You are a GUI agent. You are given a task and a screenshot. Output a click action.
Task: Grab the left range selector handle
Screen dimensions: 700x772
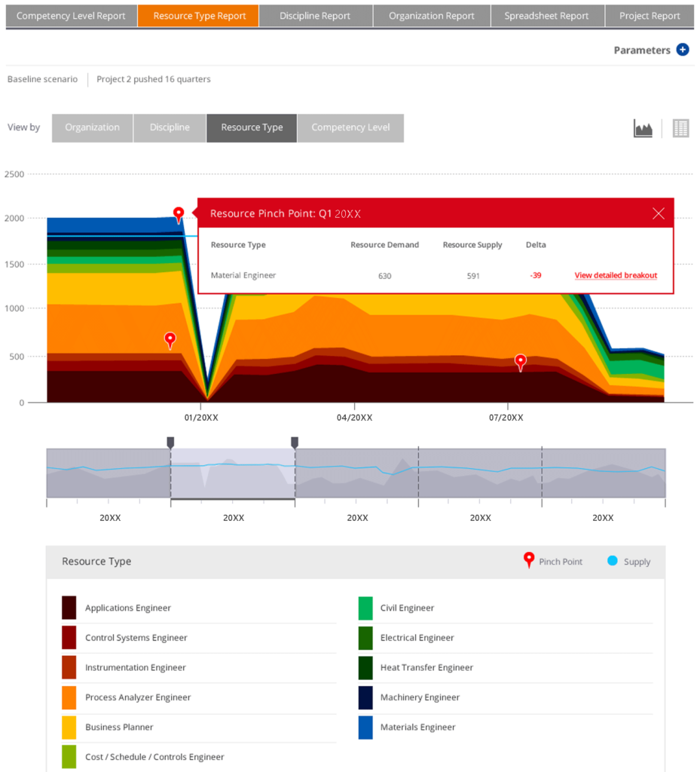(x=171, y=443)
